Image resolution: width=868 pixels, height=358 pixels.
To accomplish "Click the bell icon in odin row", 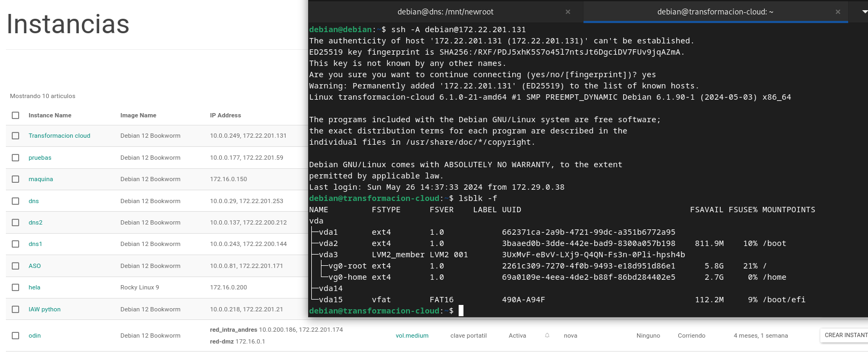I will click(x=547, y=335).
